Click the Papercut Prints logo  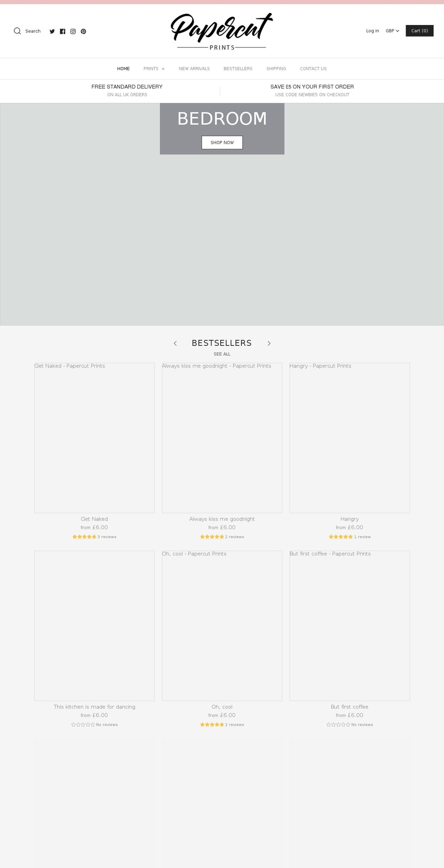point(222,31)
